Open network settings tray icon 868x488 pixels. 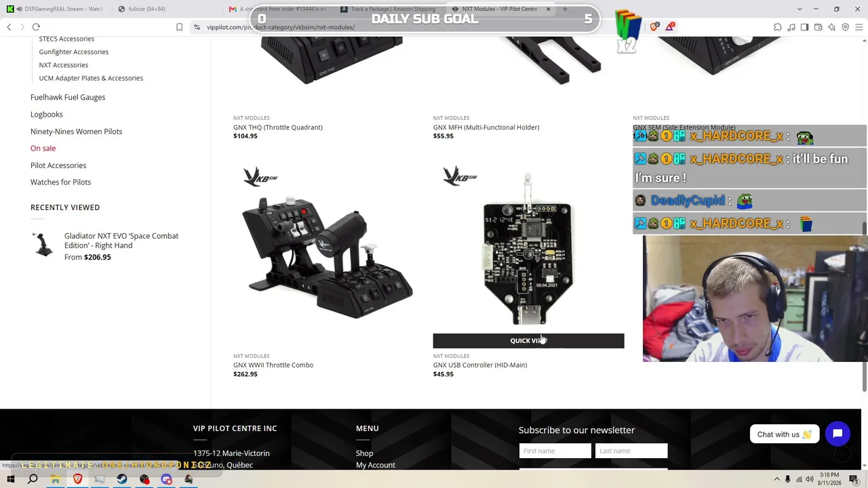[x=798, y=479]
